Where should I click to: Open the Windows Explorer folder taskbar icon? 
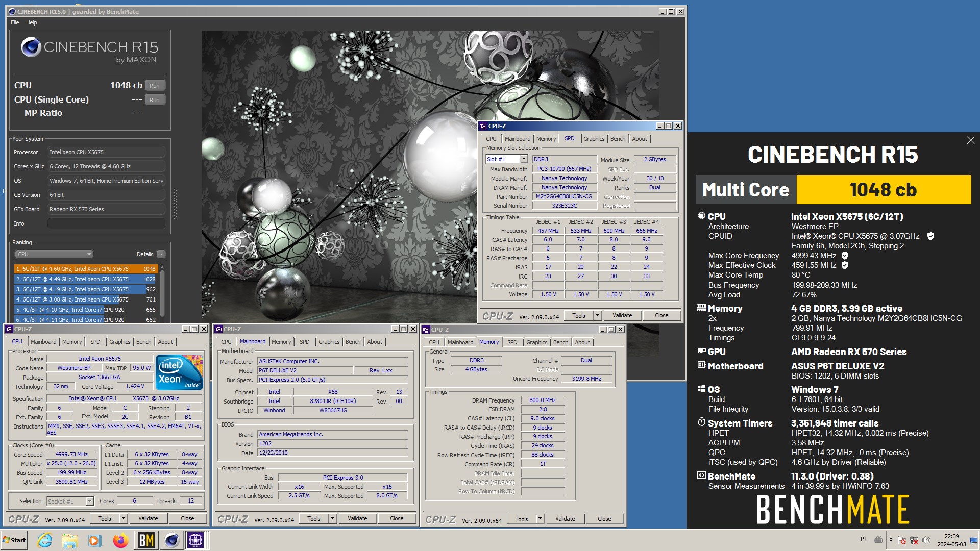pyautogui.click(x=70, y=540)
